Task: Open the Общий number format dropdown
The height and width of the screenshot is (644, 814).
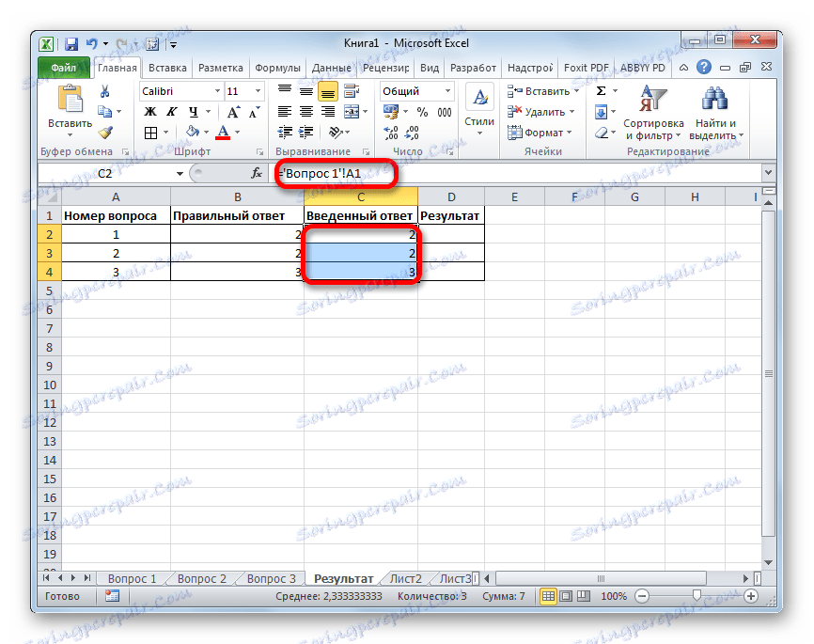Action: 447,91
